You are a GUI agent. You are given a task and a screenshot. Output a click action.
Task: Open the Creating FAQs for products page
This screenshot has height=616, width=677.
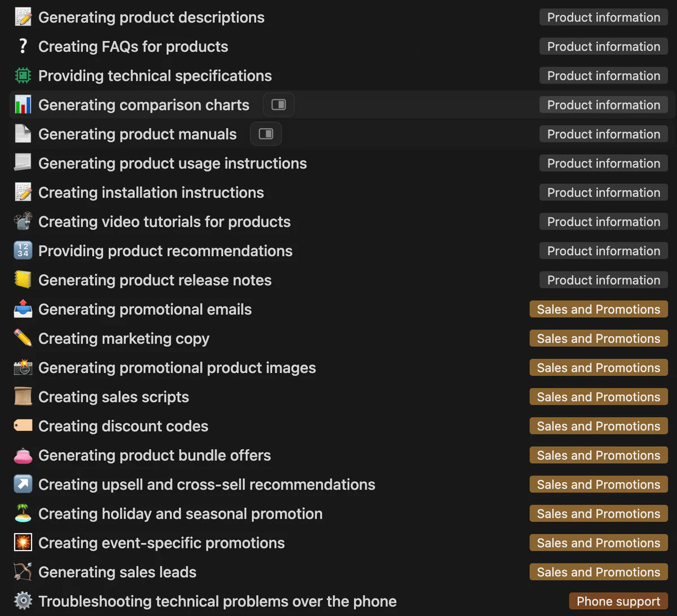(x=133, y=47)
